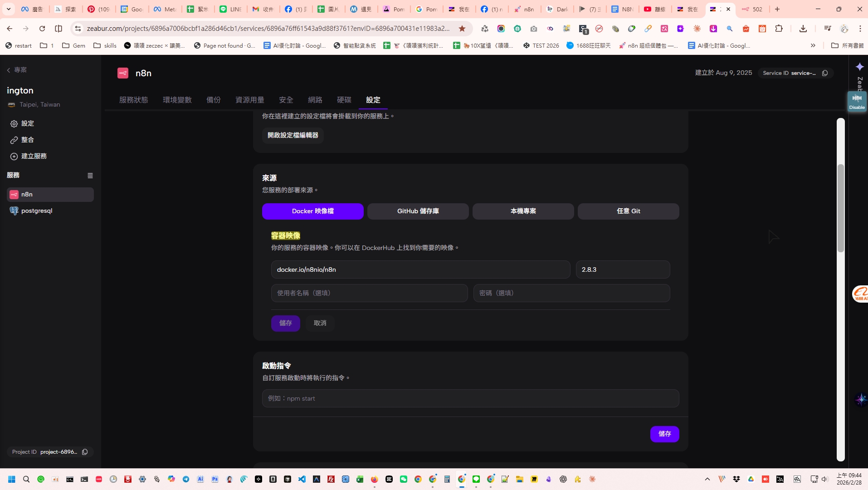Choose 任意 Git as source

click(629, 211)
